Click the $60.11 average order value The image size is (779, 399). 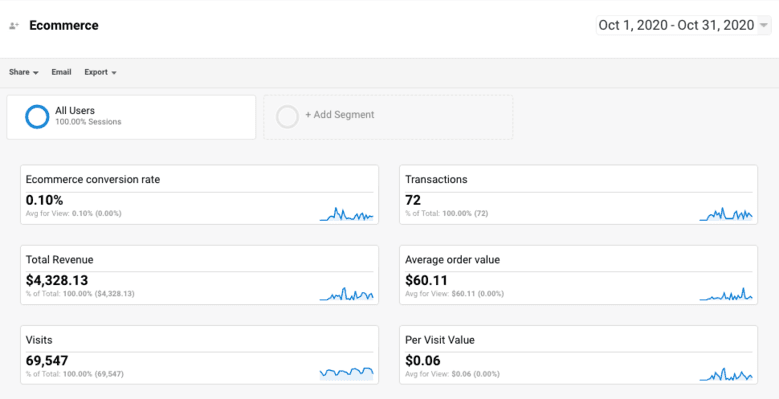click(x=426, y=280)
